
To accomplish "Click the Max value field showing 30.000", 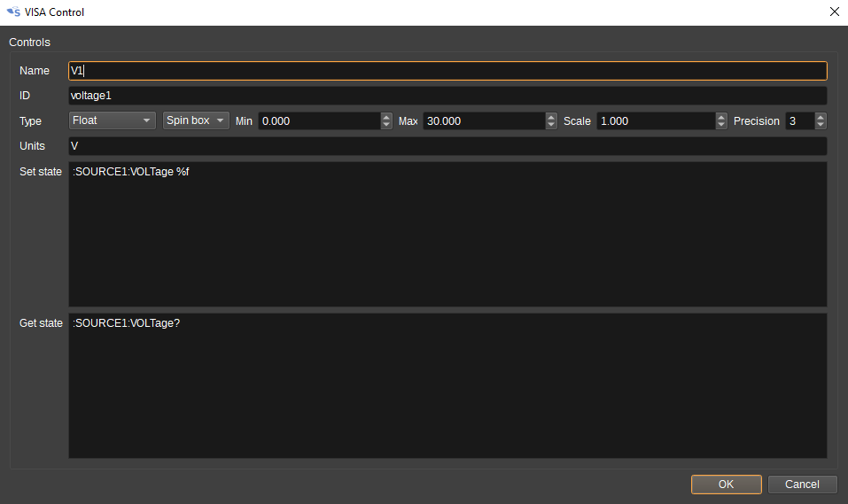I will click(x=483, y=121).
